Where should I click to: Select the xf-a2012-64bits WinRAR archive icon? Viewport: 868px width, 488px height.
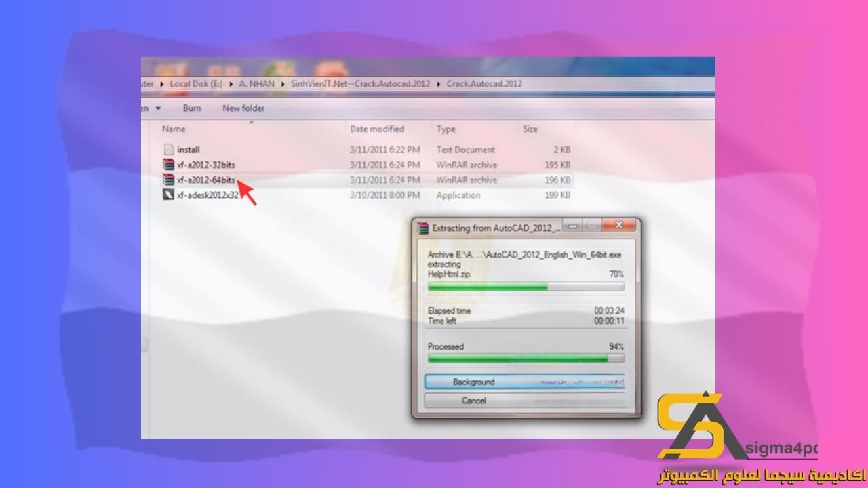tap(169, 180)
